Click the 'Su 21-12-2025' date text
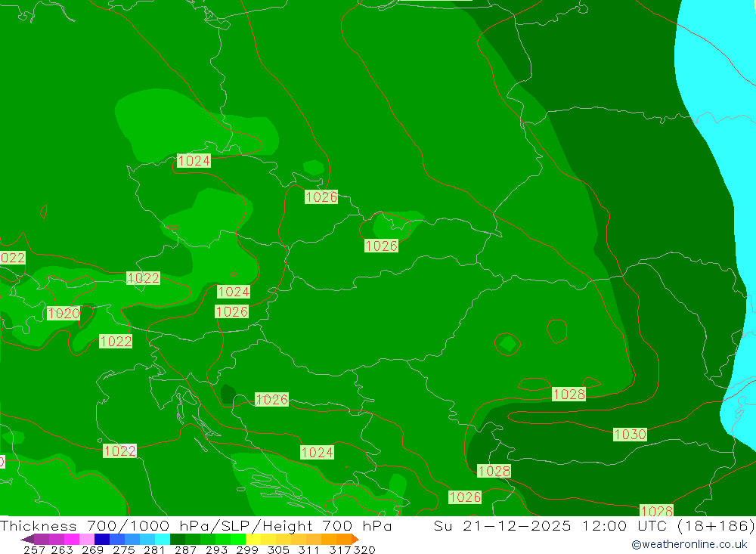Image resolution: width=756 pixels, height=554 pixels. [502, 525]
